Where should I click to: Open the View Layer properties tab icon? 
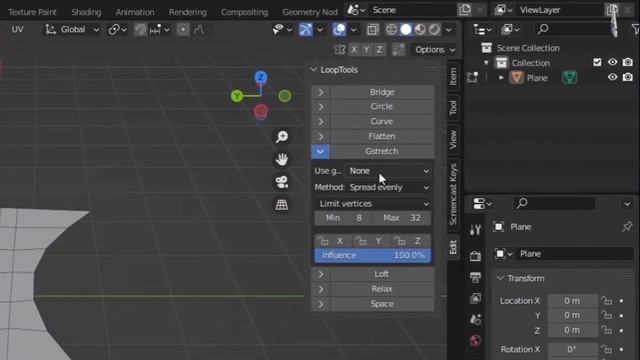click(475, 298)
